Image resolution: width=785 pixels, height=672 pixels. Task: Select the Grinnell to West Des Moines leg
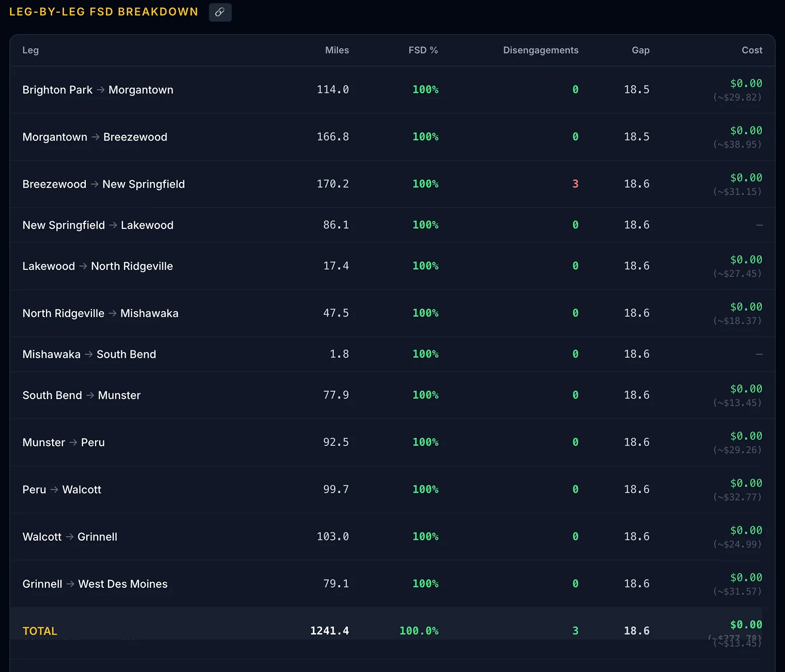[x=392, y=584]
